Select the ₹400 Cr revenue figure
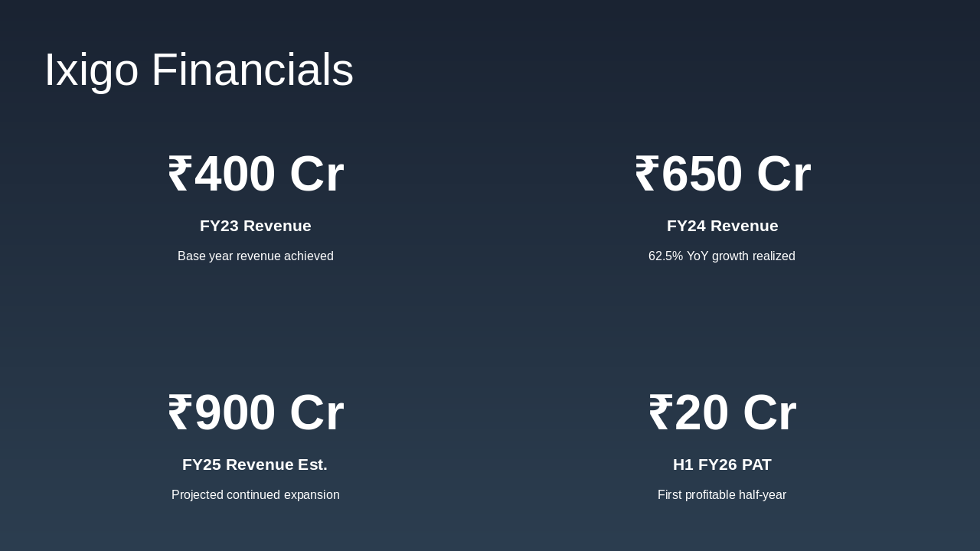This screenshot has width=980, height=551. [x=256, y=174]
